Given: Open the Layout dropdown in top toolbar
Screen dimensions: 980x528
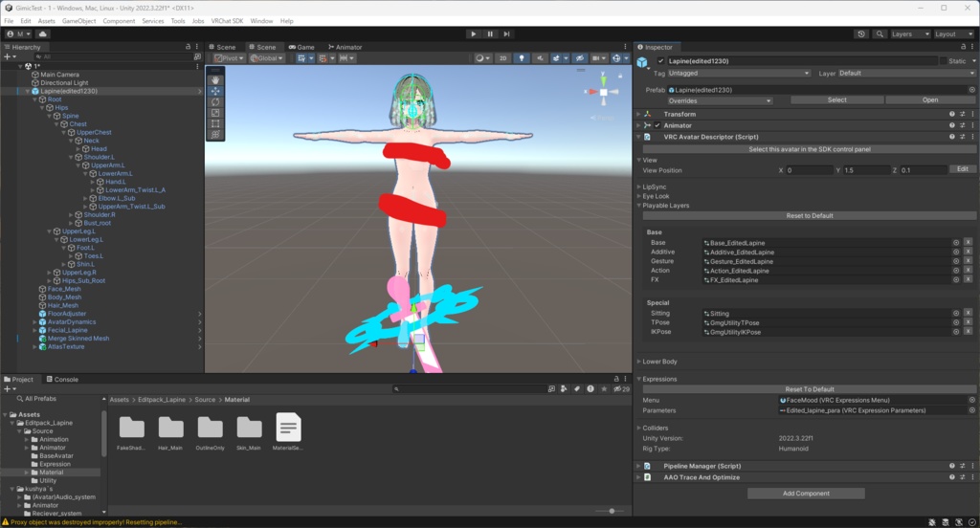Looking at the screenshot, I should [954, 33].
